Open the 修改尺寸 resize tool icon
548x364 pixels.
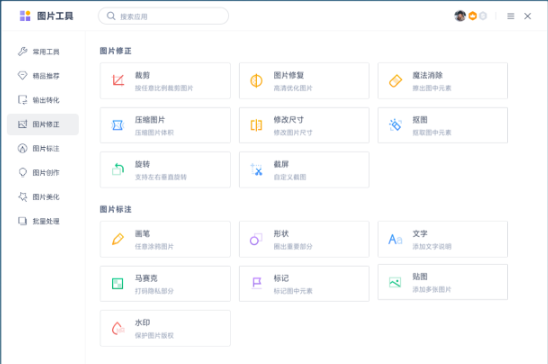(x=256, y=125)
